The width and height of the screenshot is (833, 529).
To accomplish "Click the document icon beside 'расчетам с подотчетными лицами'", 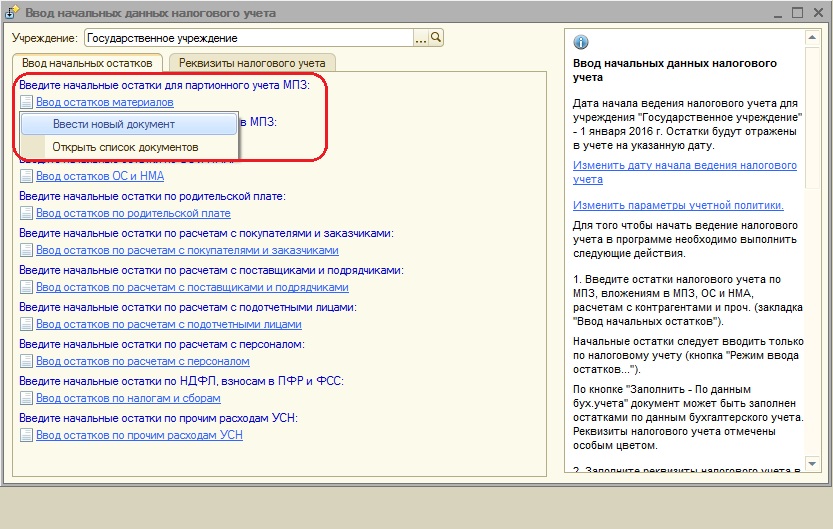I will [x=27, y=324].
